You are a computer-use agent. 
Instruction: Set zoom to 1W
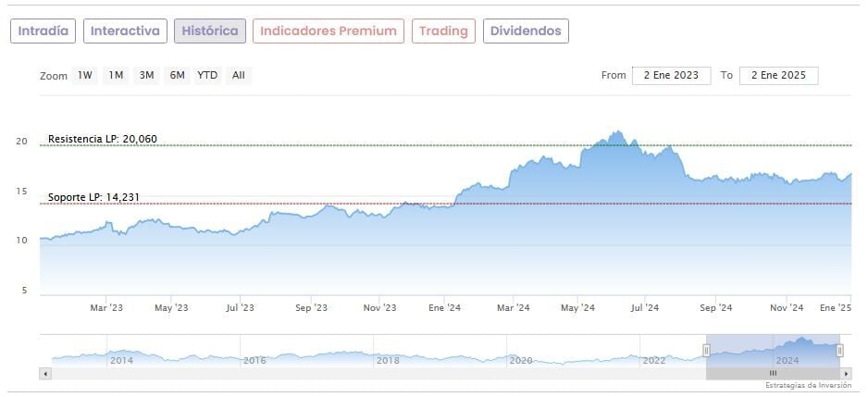point(85,75)
